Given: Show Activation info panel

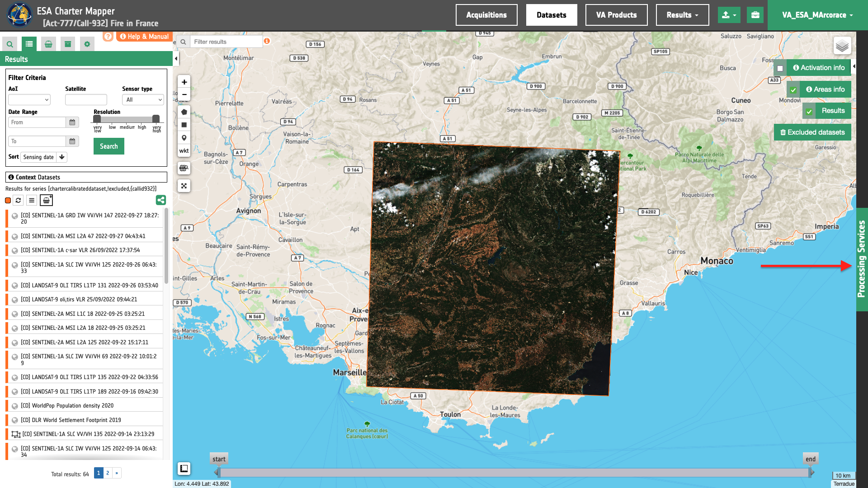Looking at the screenshot, I should pos(819,68).
